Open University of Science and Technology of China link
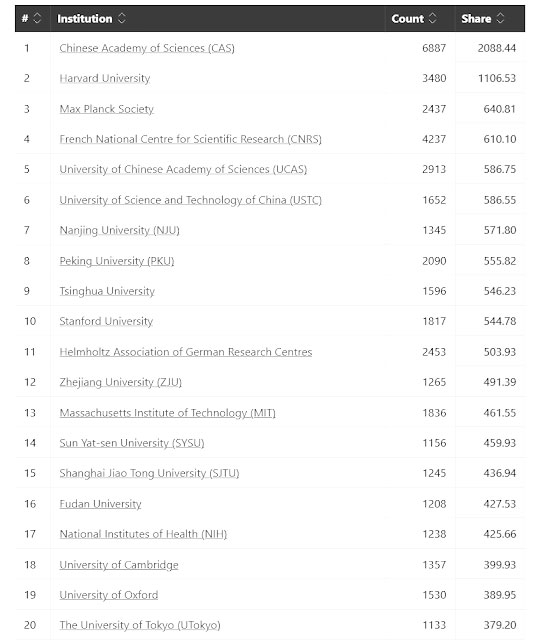538x640 pixels. click(x=191, y=200)
